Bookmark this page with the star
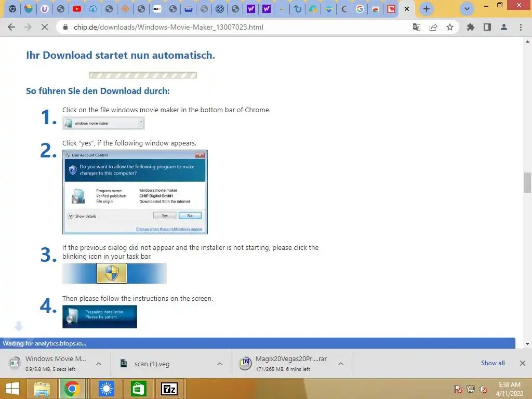Viewport: 532px width, 399px height. click(x=450, y=27)
